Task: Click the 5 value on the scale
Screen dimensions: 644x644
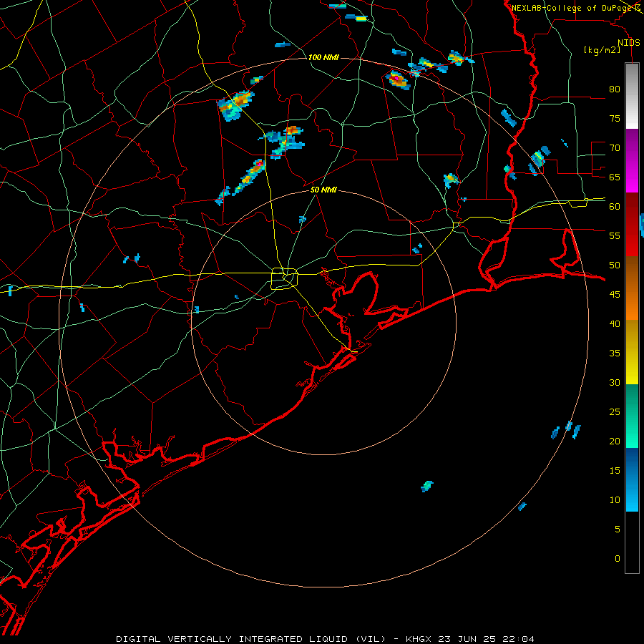Action: tap(618, 529)
